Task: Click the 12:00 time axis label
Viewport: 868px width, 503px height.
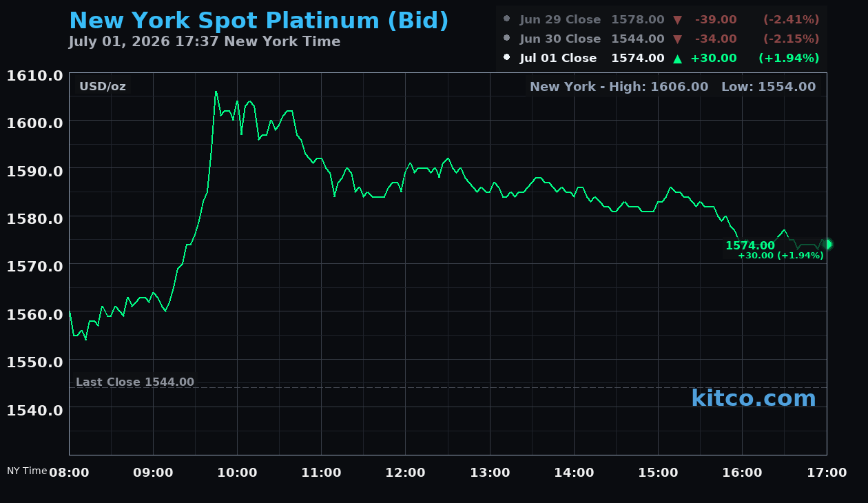Action: (405, 473)
